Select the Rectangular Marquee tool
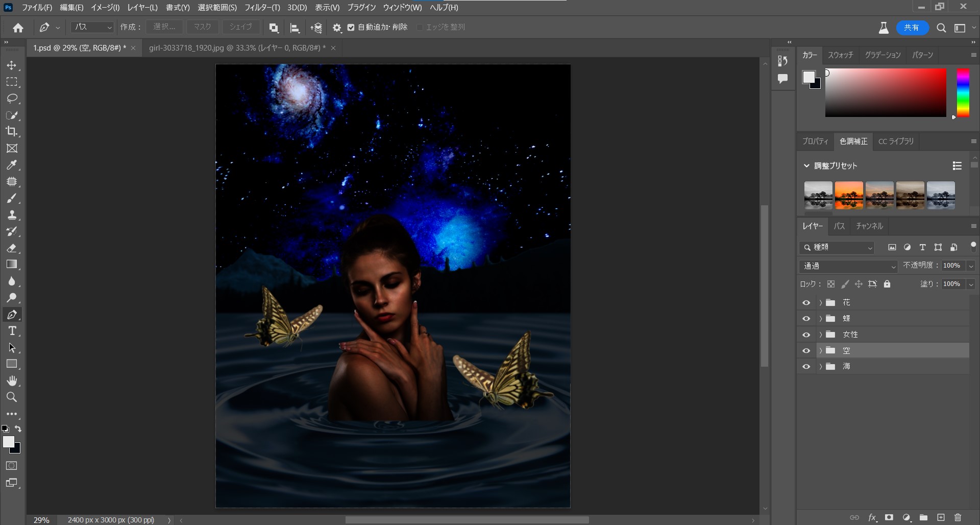The height and width of the screenshot is (525, 980). pos(12,82)
